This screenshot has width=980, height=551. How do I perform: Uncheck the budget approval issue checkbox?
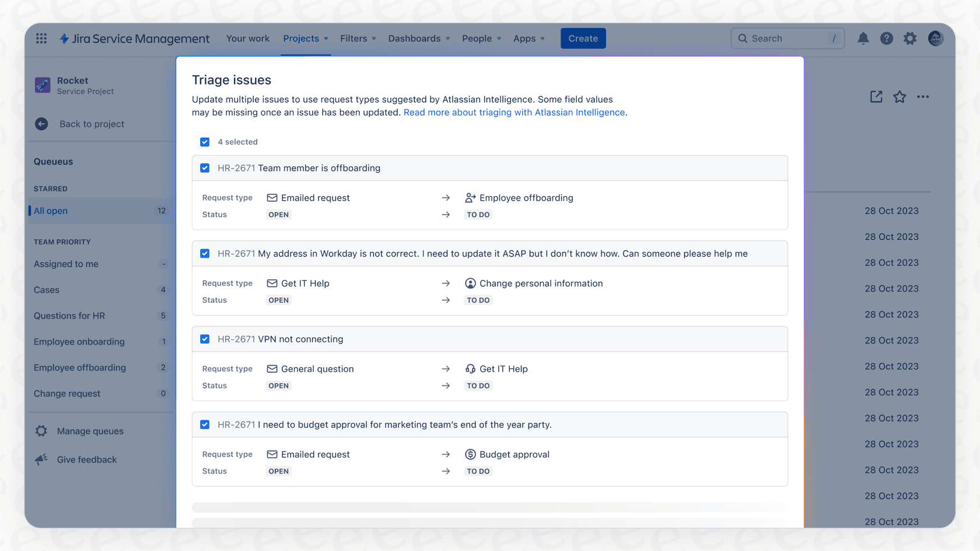pyautogui.click(x=205, y=424)
